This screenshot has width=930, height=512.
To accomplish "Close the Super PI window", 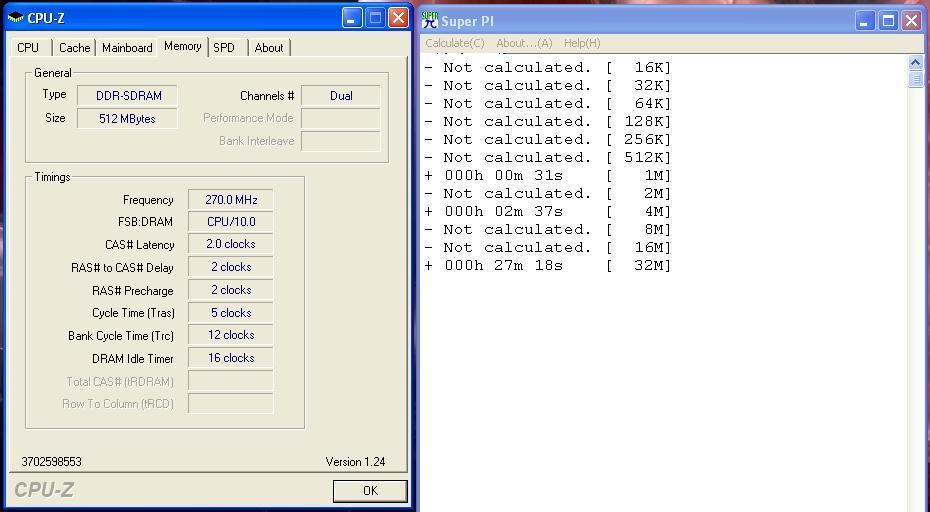I will pyautogui.click(x=912, y=21).
